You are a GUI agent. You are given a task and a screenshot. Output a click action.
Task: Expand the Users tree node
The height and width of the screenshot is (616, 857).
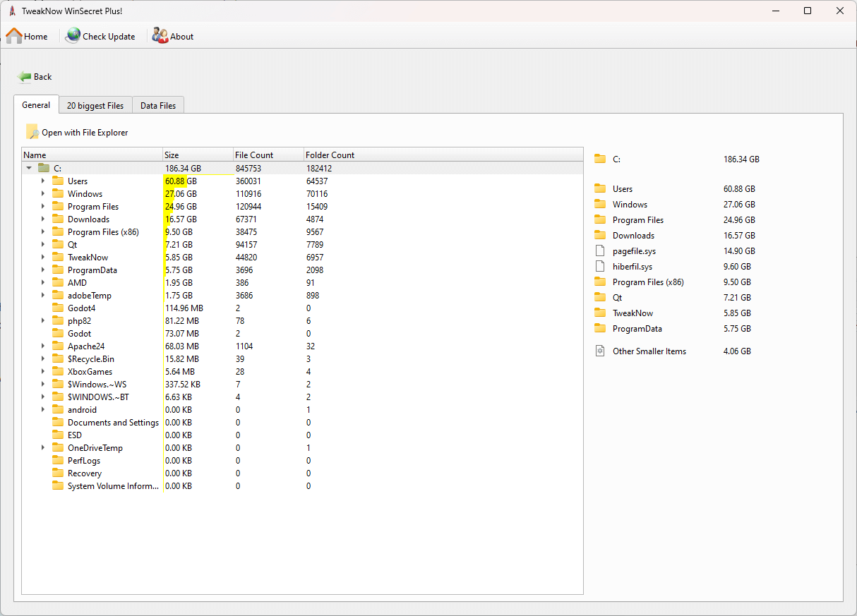[44, 181]
